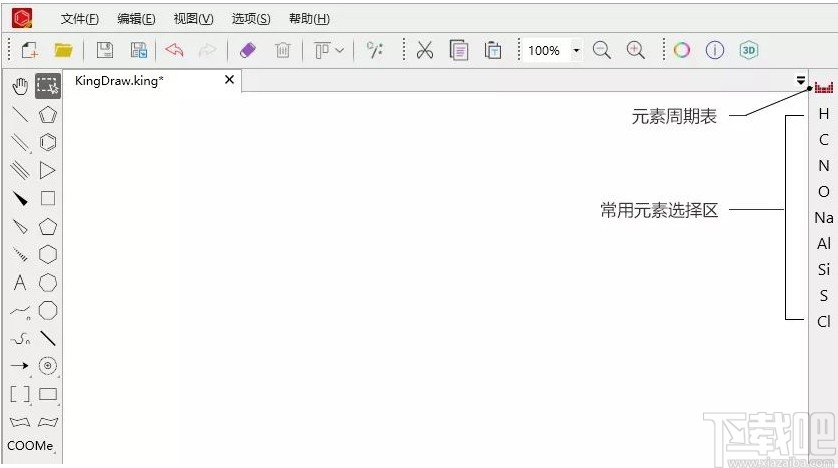Expand the open documents list arrow
The image size is (838, 468).
[801, 80]
